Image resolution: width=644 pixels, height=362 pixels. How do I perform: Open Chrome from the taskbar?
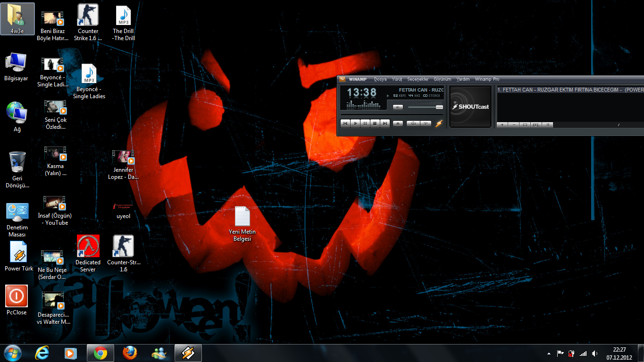[100, 353]
